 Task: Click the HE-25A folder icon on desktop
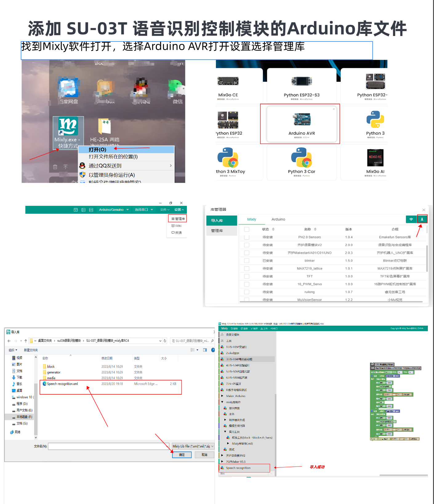coord(104,126)
